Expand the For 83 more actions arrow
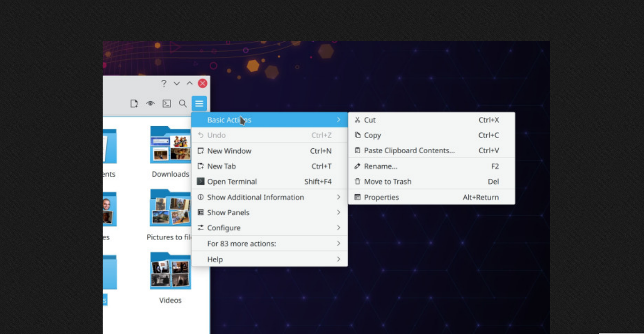Image resolution: width=644 pixels, height=334 pixels. point(338,243)
